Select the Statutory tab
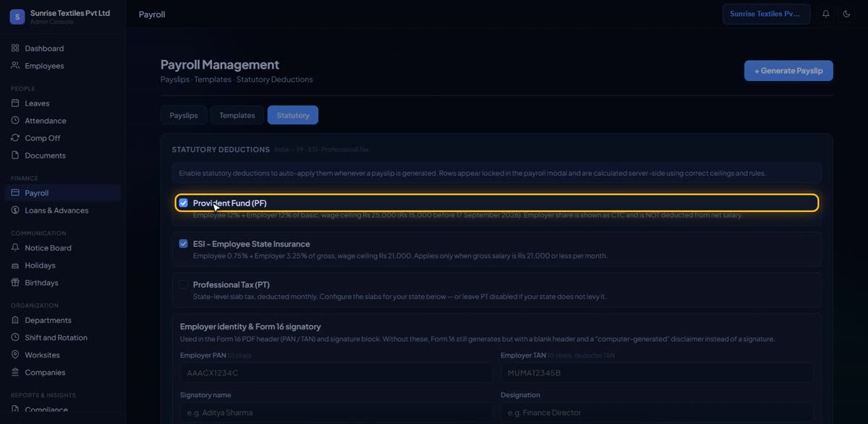Image resolution: width=868 pixels, height=424 pixels. point(293,115)
